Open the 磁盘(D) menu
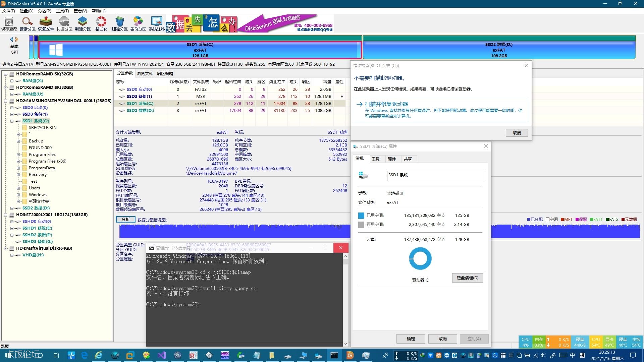Viewport: 644px width, 362px height. point(26,11)
